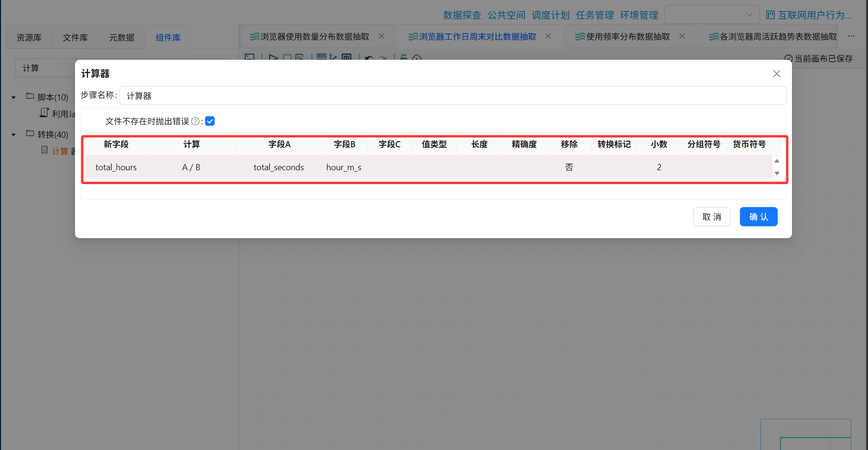This screenshot has height=450, width=868.
Task: Click the 长度 column header
Action: 479,144
